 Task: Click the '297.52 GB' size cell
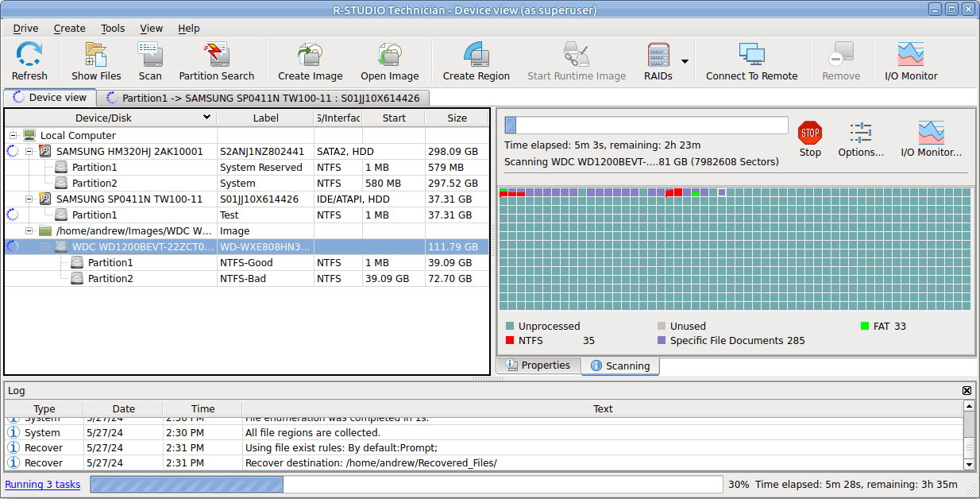pos(457,183)
